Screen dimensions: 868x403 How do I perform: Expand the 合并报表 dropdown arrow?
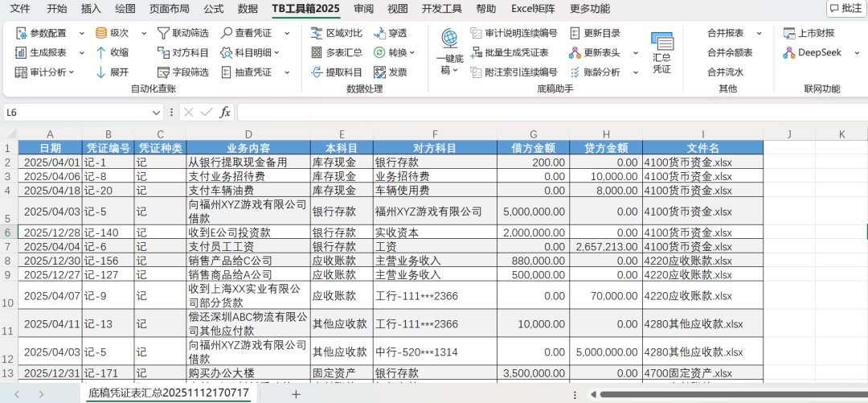[x=759, y=33]
